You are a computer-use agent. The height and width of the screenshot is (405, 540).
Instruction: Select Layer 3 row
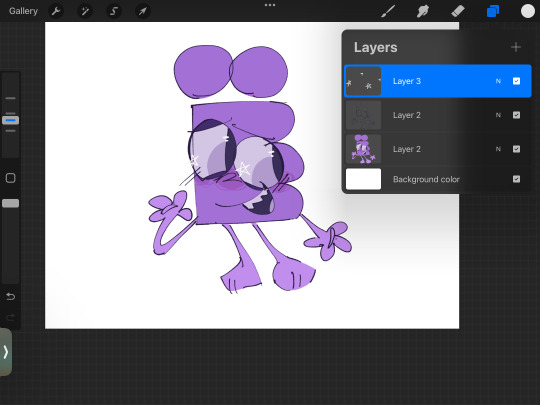tap(438, 81)
